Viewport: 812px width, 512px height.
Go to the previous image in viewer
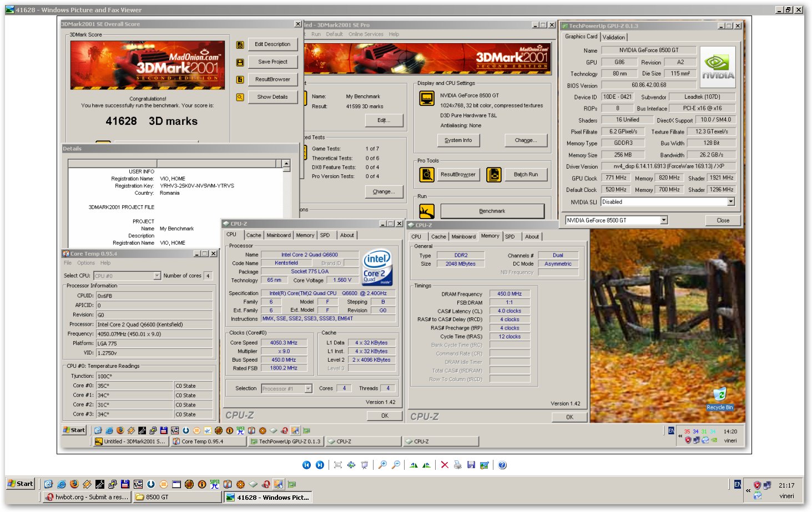coord(306,465)
